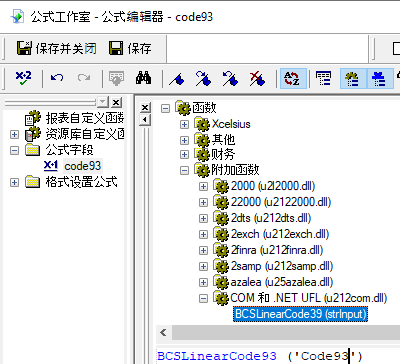Viewport: 400px width, 364px height.
Task: Expand Repository Custom Functions (资源库自定义函数) node
Action: pos(14,134)
